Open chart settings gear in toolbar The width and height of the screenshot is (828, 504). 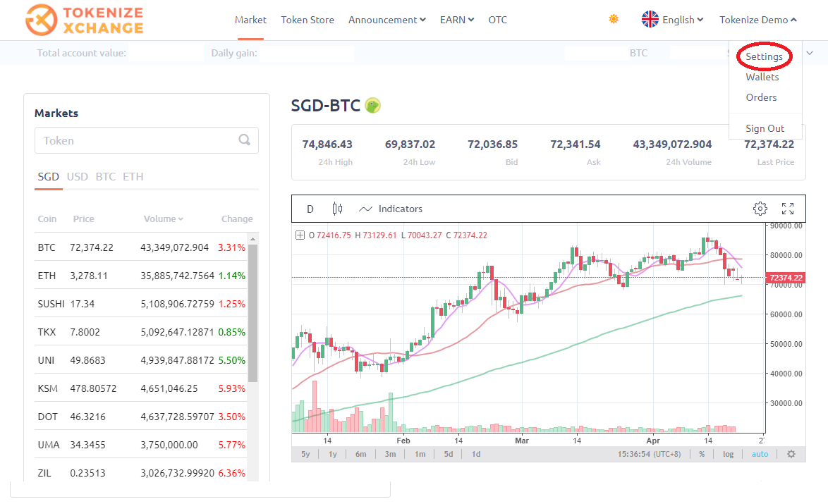tap(760, 209)
